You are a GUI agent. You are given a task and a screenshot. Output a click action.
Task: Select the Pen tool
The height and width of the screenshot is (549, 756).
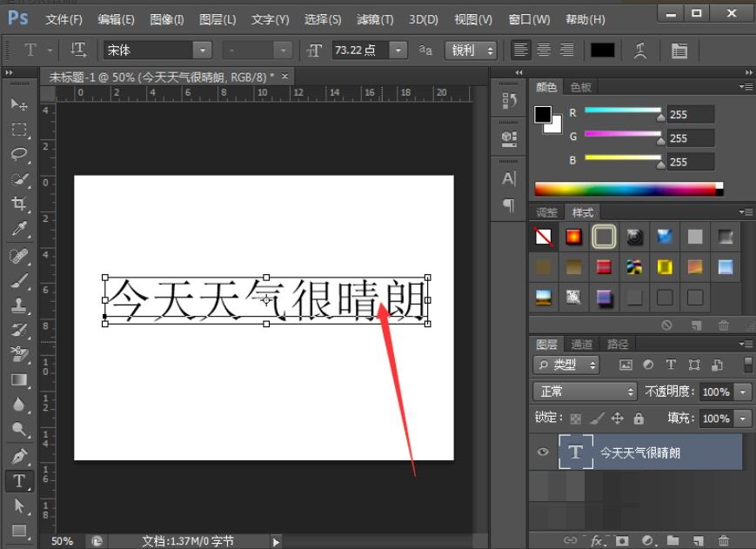pyautogui.click(x=18, y=456)
